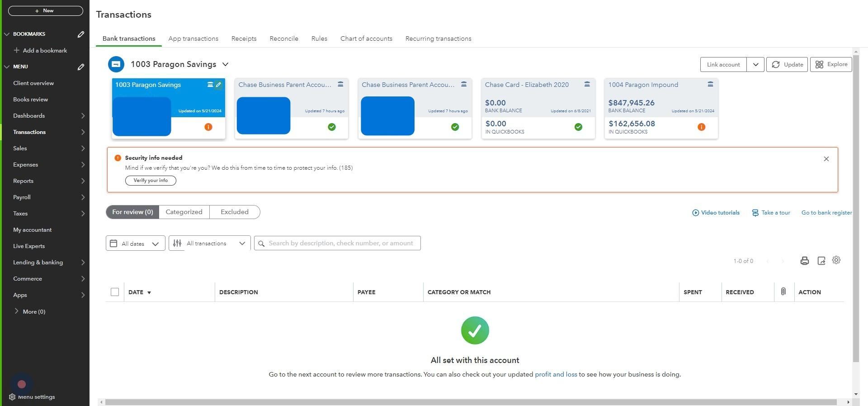Viewport: 868px width, 406px height.
Task: Go to the Reconcile tab
Action: [x=284, y=39]
